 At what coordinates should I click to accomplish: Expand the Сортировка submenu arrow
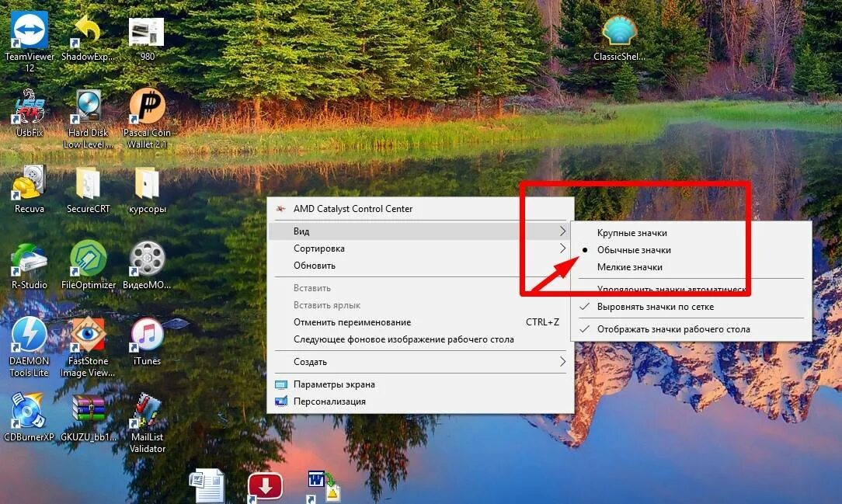tap(562, 248)
